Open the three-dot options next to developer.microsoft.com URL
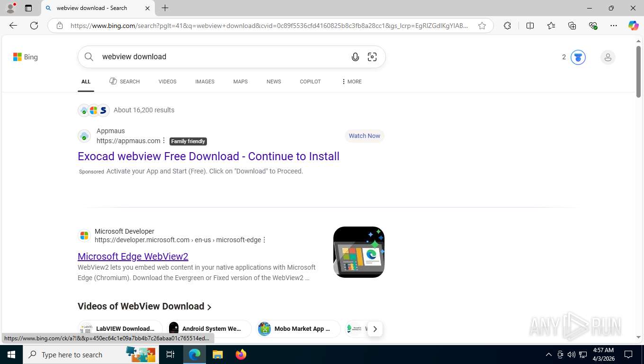Image resolution: width=644 pixels, height=364 pixels. (x=264, y=240)
